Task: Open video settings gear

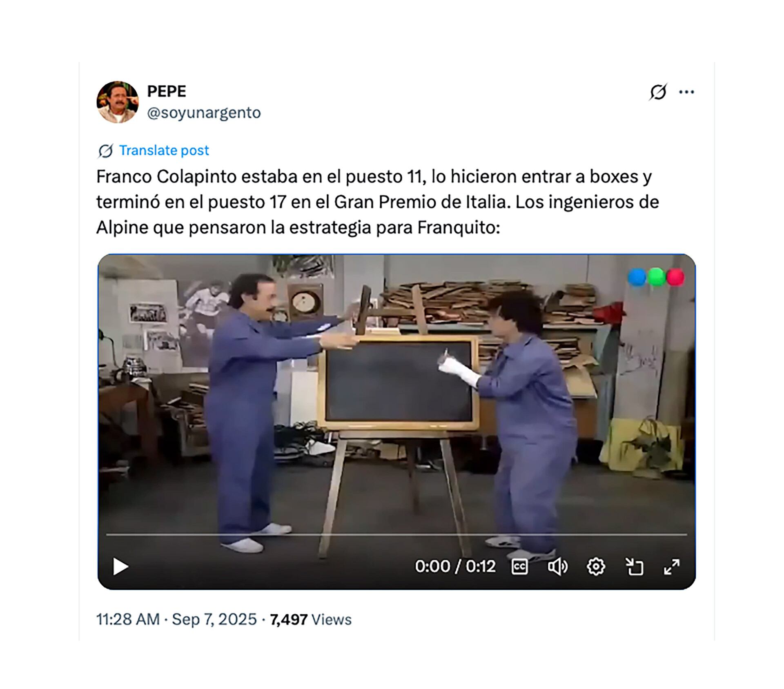Action: [x=596, y=567]
